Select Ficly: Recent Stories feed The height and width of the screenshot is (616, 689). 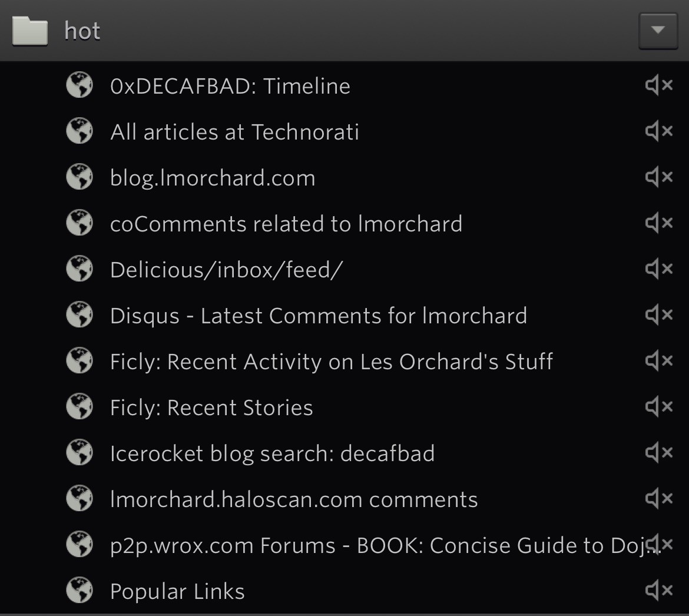pyautogui.click(x=211, y=408)
